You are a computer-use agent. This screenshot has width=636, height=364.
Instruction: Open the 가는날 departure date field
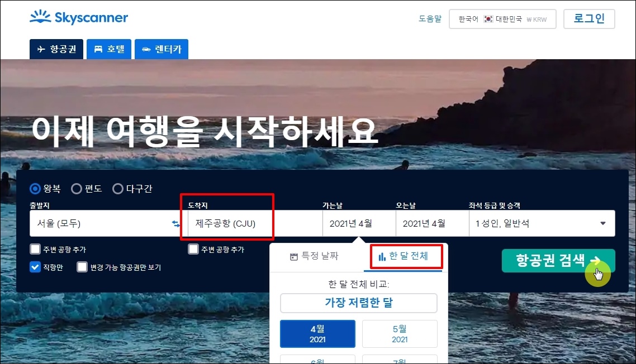(359, 223)
